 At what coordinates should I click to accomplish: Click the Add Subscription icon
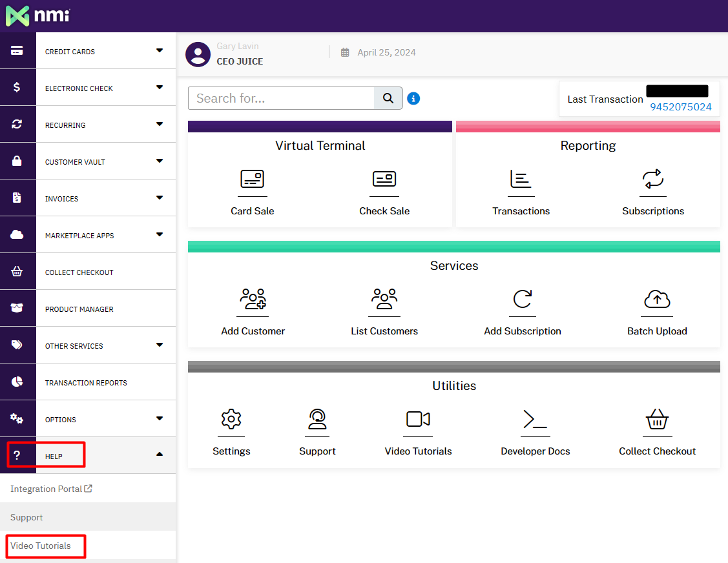pyautogui.click(x=523, y=299)
